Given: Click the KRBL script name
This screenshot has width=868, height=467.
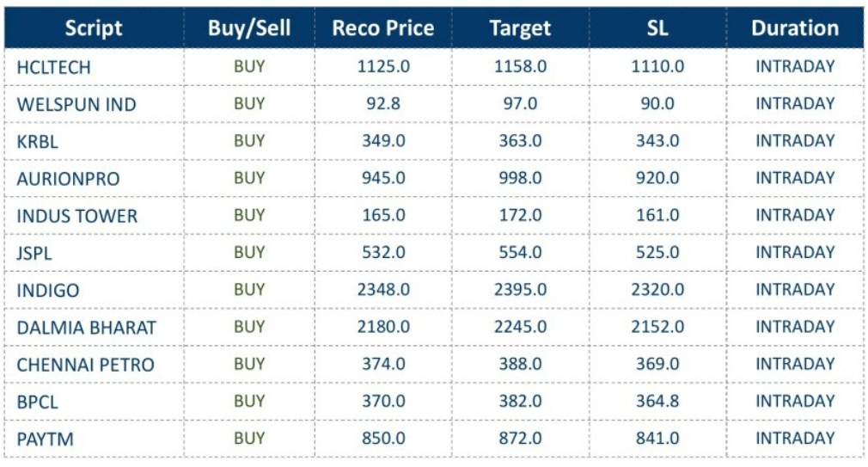Looking at the screenshot, I should tap(38, 142).
